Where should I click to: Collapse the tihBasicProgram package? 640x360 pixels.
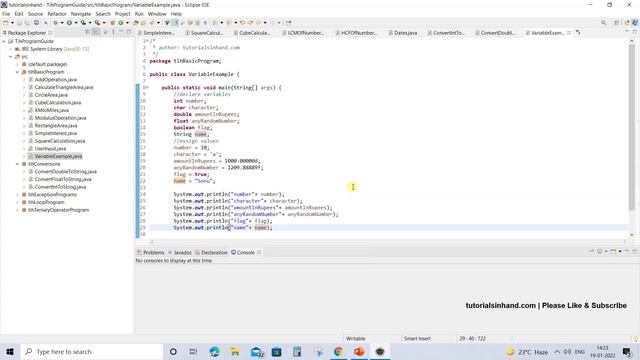click(x=18, y=72)
